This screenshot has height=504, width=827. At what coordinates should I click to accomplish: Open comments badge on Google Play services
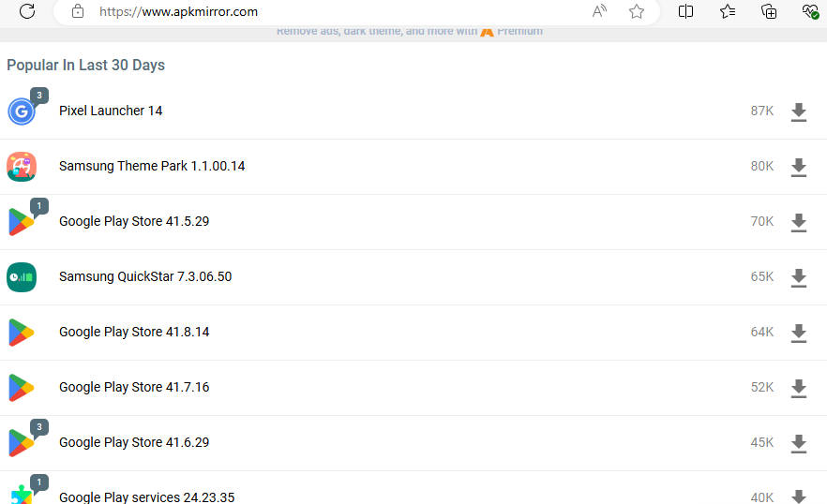[x=39, y=482]
